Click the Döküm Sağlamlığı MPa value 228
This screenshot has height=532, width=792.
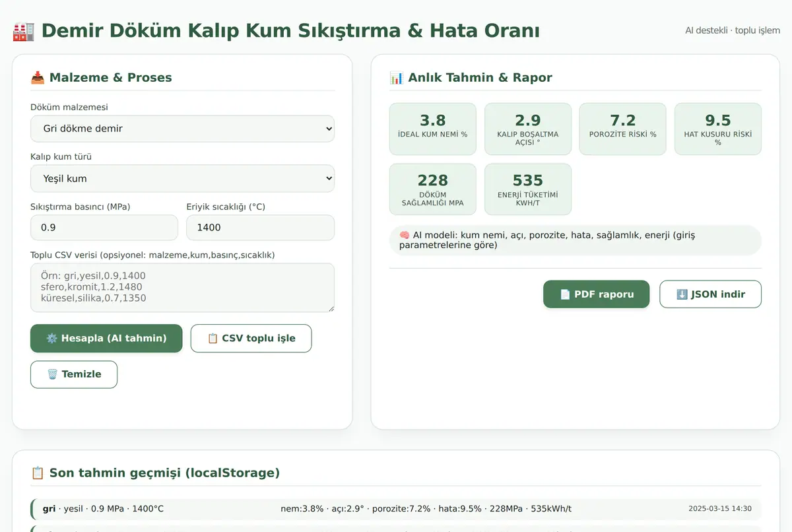[433, 180]
